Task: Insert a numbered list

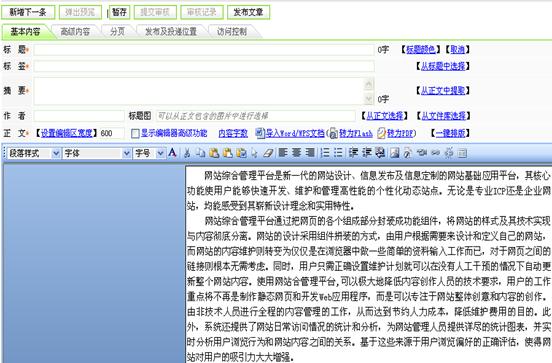Action: coord(325,153)
